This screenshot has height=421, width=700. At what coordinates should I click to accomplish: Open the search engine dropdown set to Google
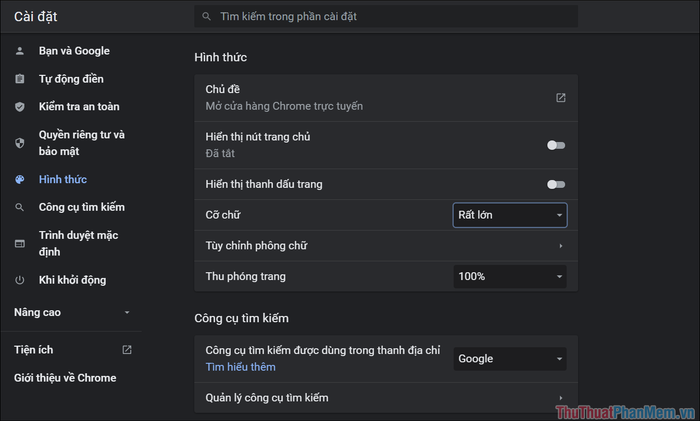pyautogui.click(x=510, y=359)
